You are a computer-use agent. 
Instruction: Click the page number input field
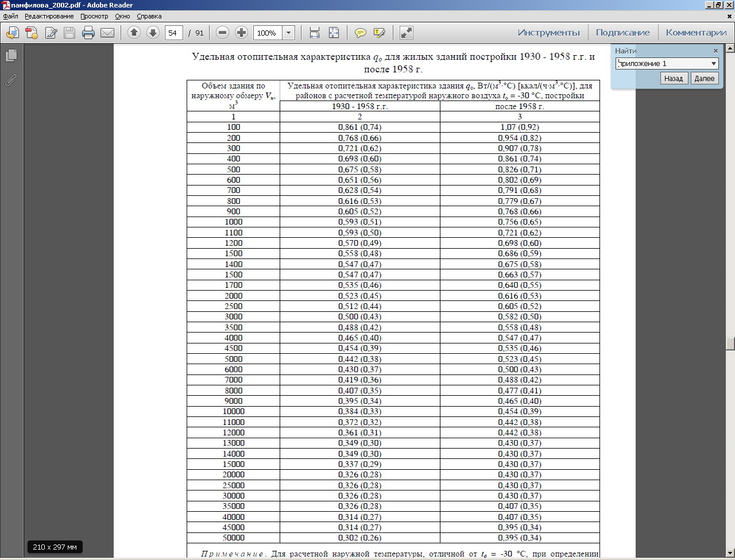(x=173, y=33)
